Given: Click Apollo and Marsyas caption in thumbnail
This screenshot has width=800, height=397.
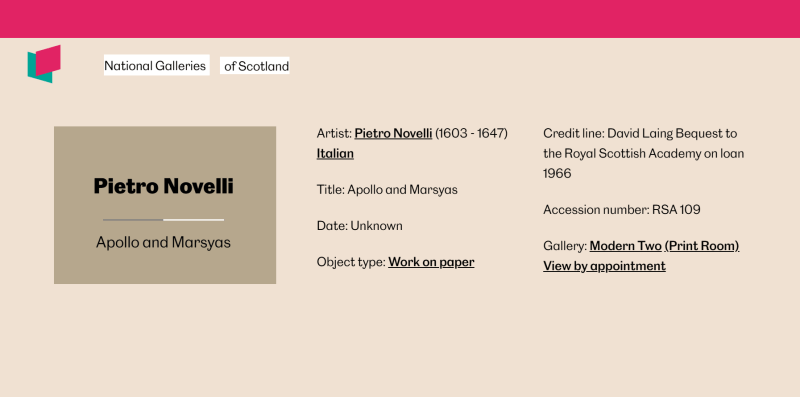Looking at the screenshot, I should pyautogui.click(x=163, y=242).
